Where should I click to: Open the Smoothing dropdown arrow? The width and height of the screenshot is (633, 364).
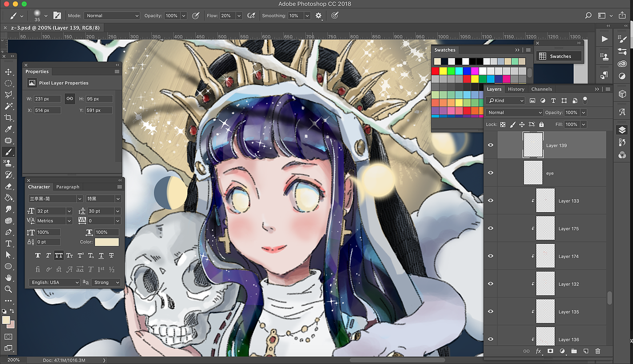tap(307, 16)
